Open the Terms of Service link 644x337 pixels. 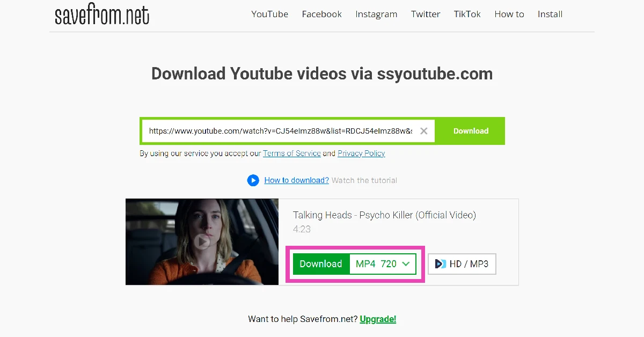click(292, 153)
